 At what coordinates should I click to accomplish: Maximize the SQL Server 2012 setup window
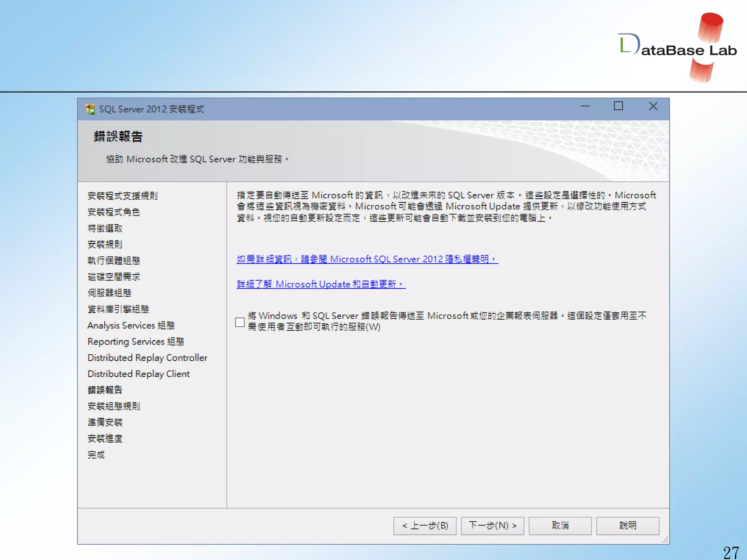(618, 106)
